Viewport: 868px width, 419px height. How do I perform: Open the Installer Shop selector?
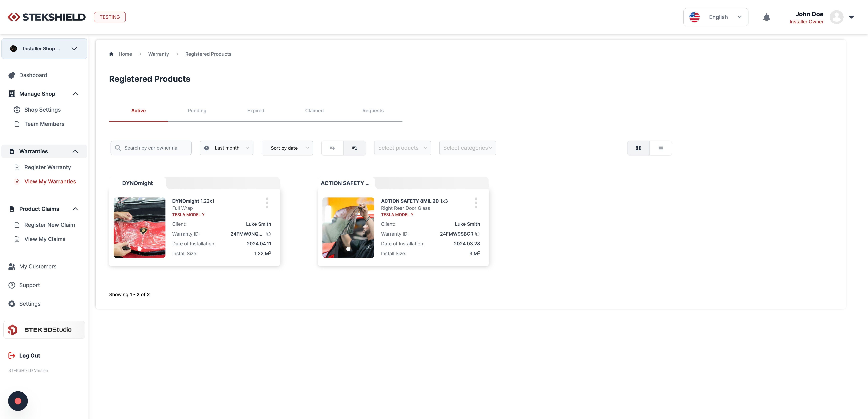[44, 49]
